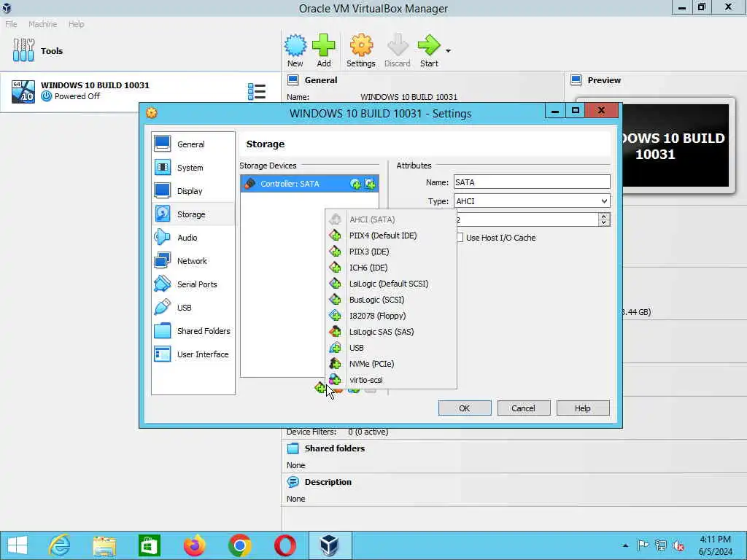Click the add controller icon below the device list
Image resolution: width=747 pixels, height=560 pixels.
point(320,388)
